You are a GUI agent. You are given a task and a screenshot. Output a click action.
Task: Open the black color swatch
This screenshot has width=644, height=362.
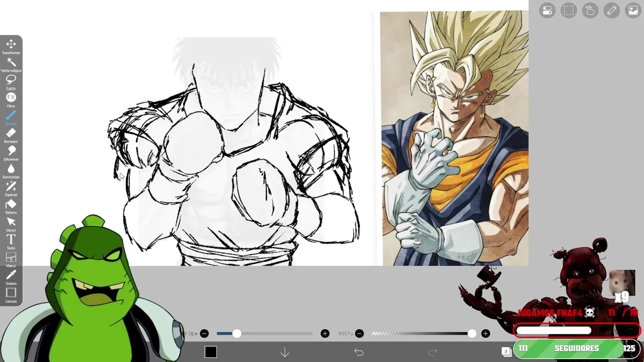[x=211, y=352]
